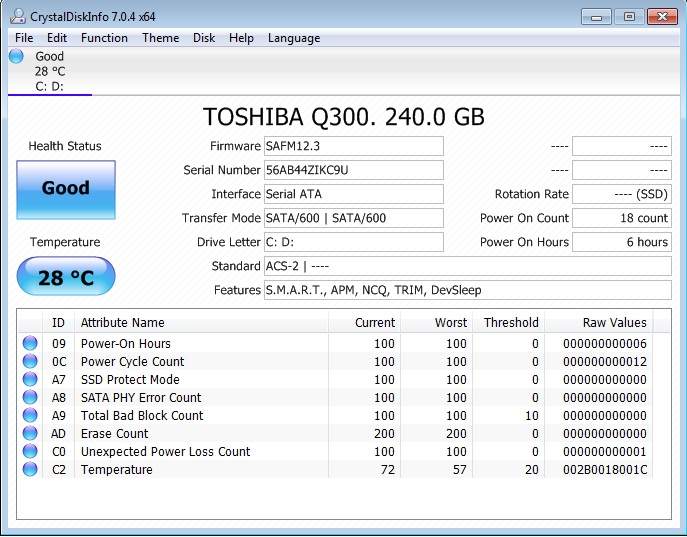Screen dimensions: 687x537
Task: Click the status orb for Total Bad Block Count
Action: (x=30, y=415)
